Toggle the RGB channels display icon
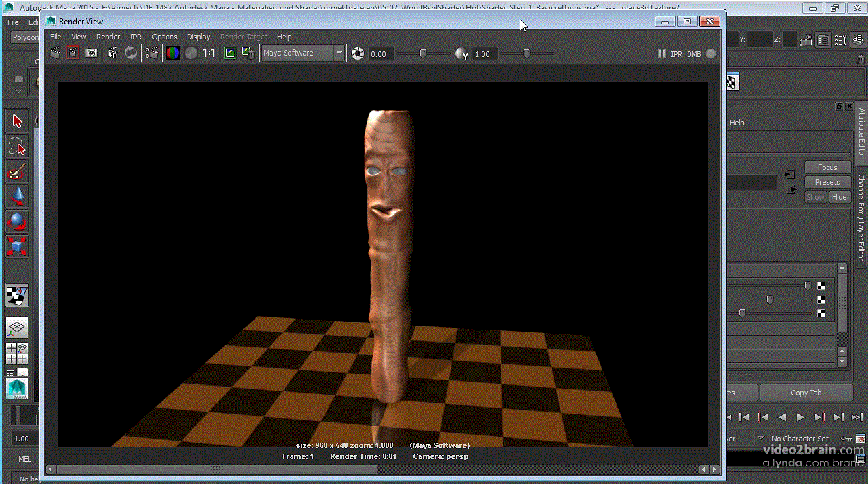868x484 pixels. 173,53
